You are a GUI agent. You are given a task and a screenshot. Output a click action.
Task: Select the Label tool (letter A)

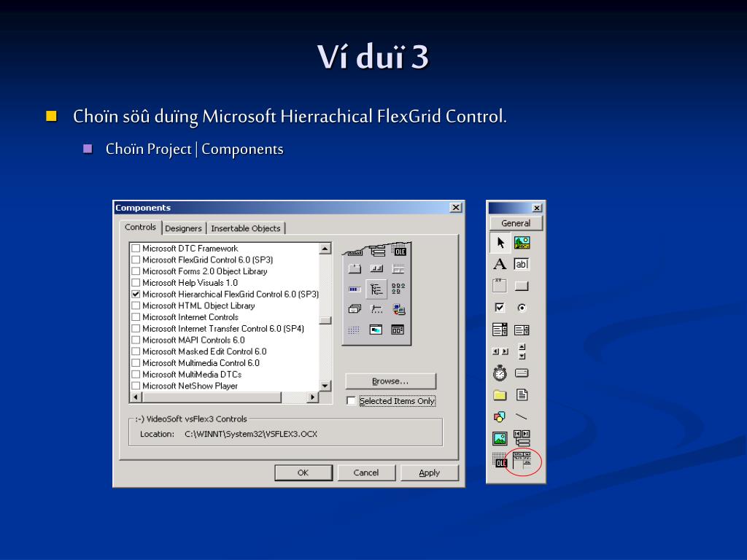[500, 264]
